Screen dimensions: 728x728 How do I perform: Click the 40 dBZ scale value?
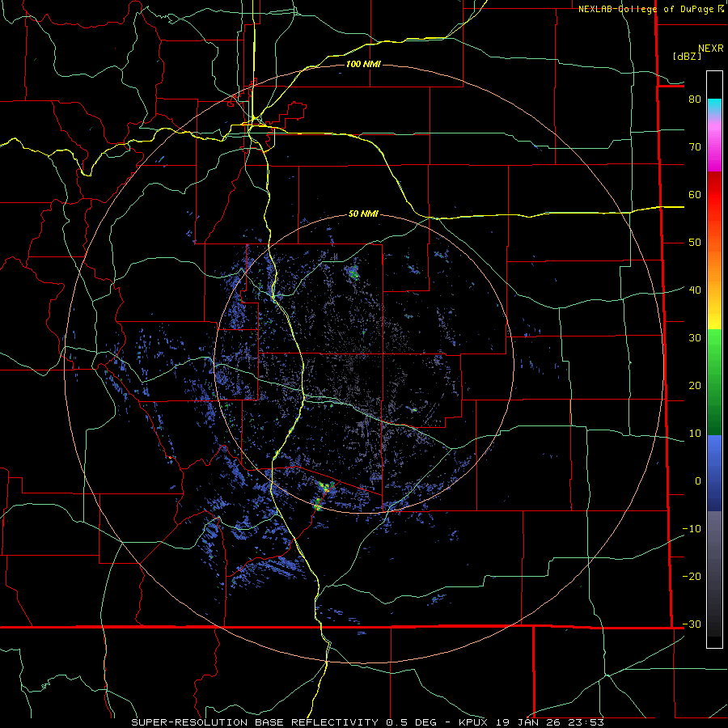click(695, 290)
